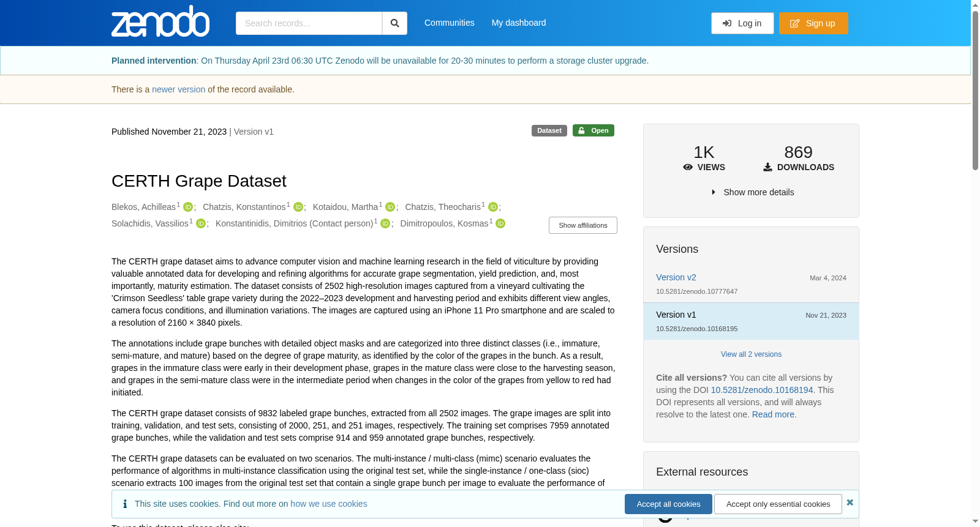
Task: Click the scrollbar up arrow
Action: pos(975,5)
